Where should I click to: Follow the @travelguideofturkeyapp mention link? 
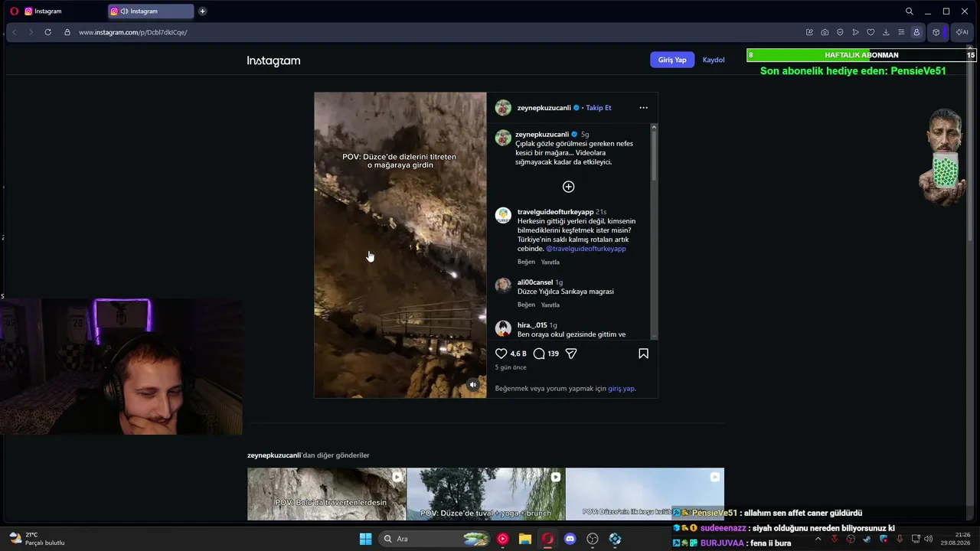[586, 249]
